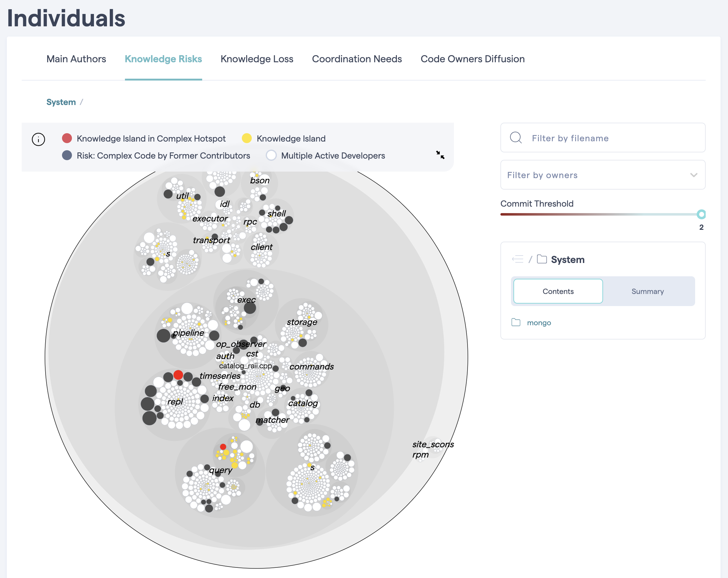Image resolution: width=728 pixels, height=578 pixels.
Task: Click the back arrow in the System detail panel
Action: pos(518,259)
